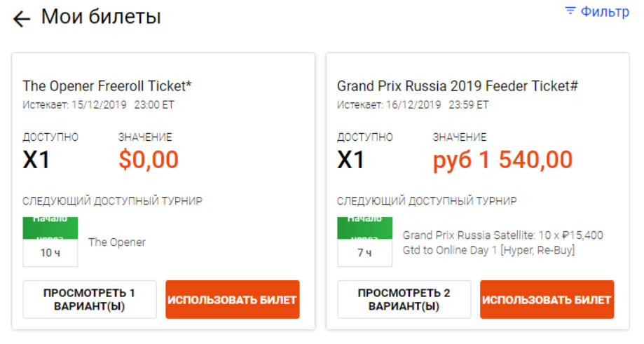Click the 10 ч start-time badge
This screenshot has height=344, width=644.
[x=50, y=242]
